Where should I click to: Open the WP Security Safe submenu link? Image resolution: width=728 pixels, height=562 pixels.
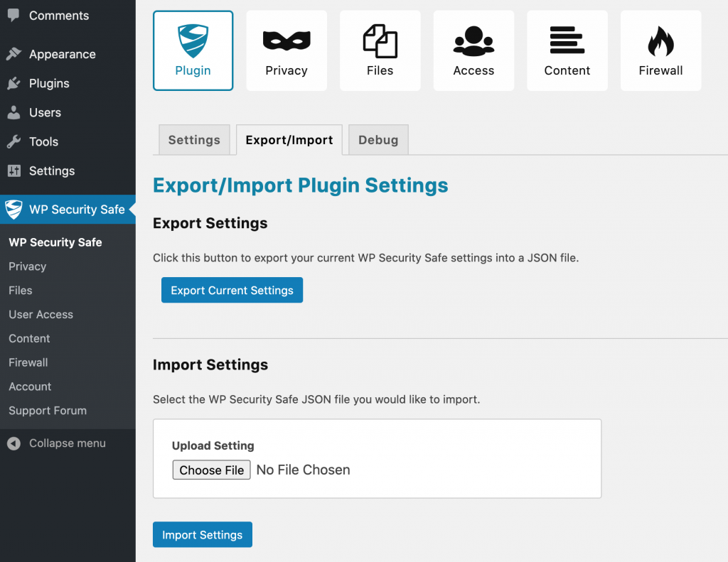(x=55, y=242)
